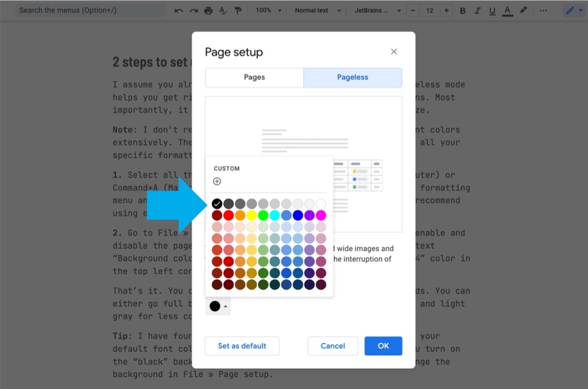Click the Redo icon
588x389 pixels.
pos(194,10)
